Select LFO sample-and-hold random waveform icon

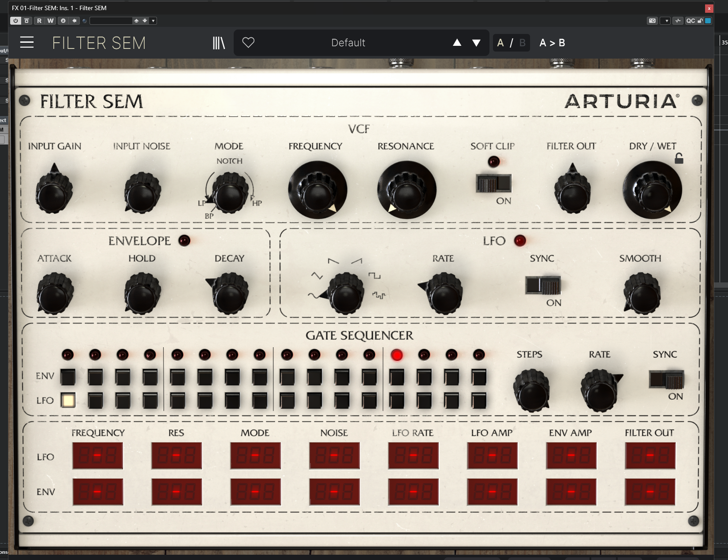(379, 295)
